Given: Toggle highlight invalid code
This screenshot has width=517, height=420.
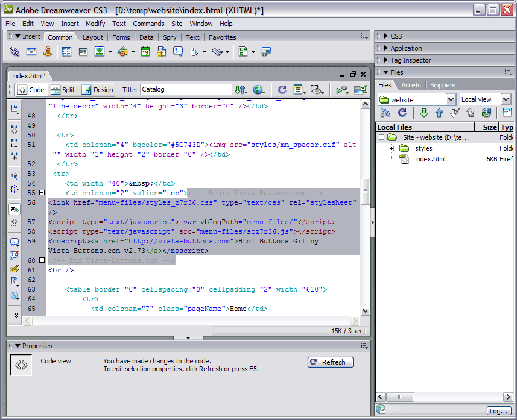Looking at the screenshot, I should click(x=14, y=222).
